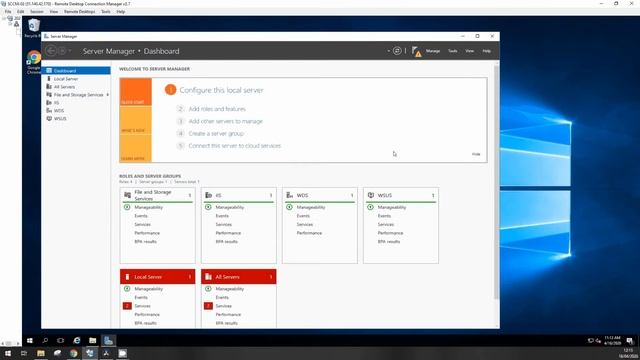Open the File menu in Remote Desktop Connection Manager

(x=8, y=11)
